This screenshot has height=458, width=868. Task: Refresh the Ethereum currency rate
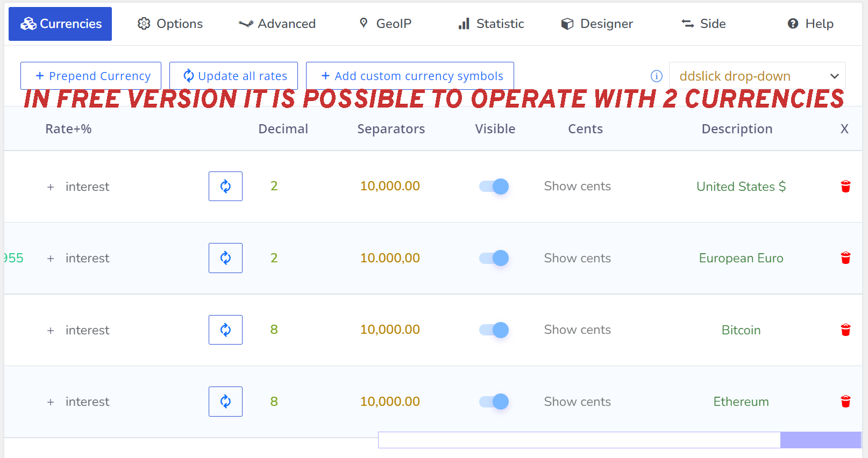point(225,402)
